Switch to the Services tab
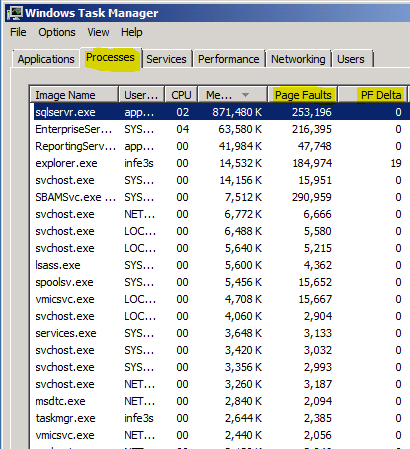The width and height of the screenshot is (410, 449). (x=166, y=59)
